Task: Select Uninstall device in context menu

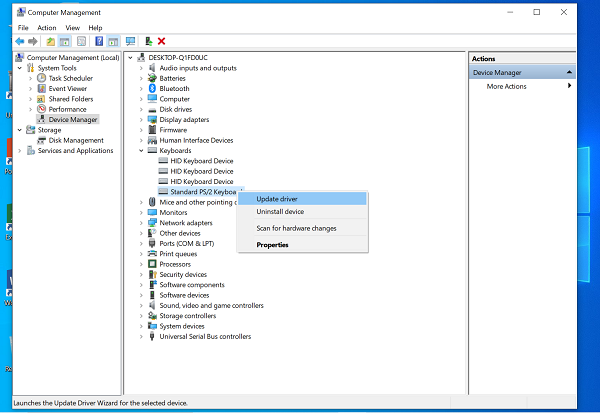Action: [x=280, y=211]
